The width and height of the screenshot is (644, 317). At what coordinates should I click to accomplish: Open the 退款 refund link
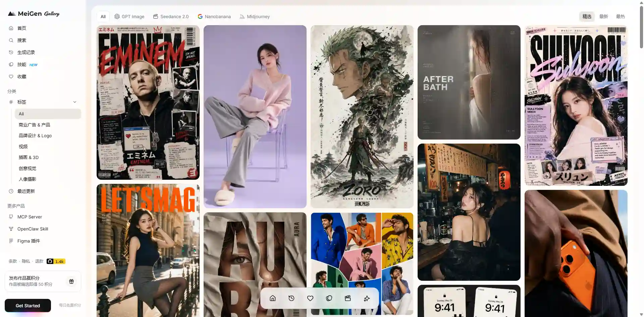39,261
